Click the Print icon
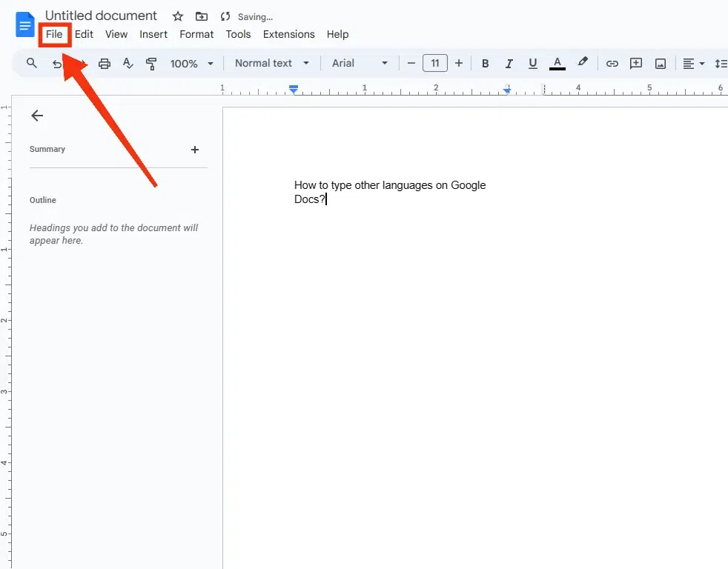This screenshot has width=728, height=569. (105, 64)
